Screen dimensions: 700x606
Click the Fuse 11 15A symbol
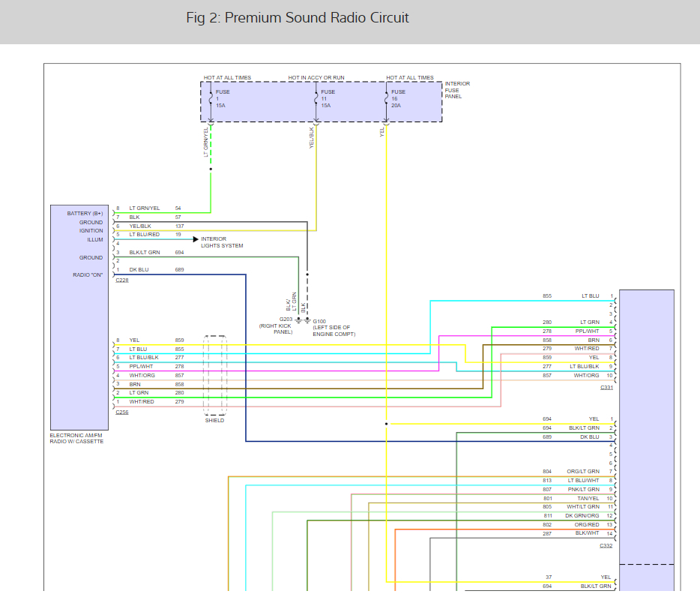pos(316,98)
